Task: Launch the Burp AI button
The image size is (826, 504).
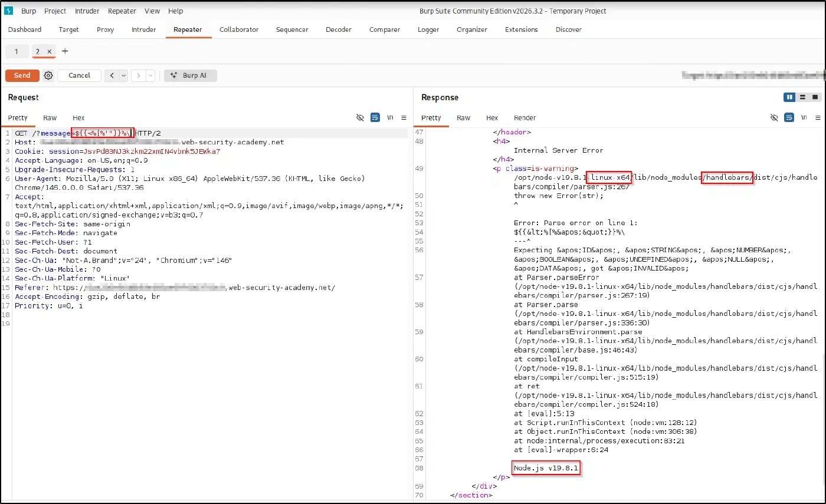Action: point(191,75)
